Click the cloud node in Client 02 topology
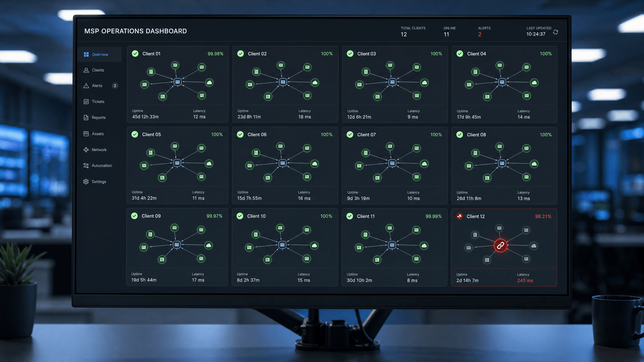This screenshot has width=644, height=362. pyautogui.click(x=315, y=82)
